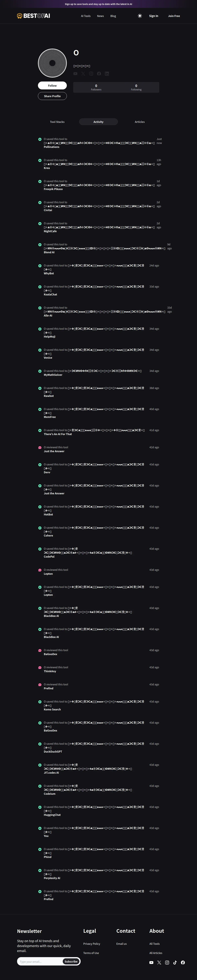This screenshot has width=197, height=980.
Task: Open the Best of AI logo homepage
Action: [33, 16]
